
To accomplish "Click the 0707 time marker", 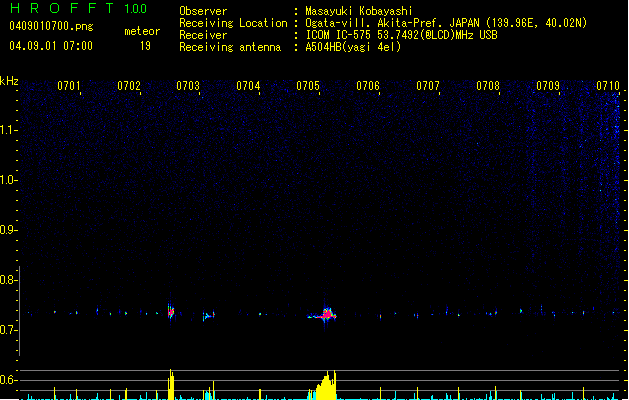I will tap(428, 86).
